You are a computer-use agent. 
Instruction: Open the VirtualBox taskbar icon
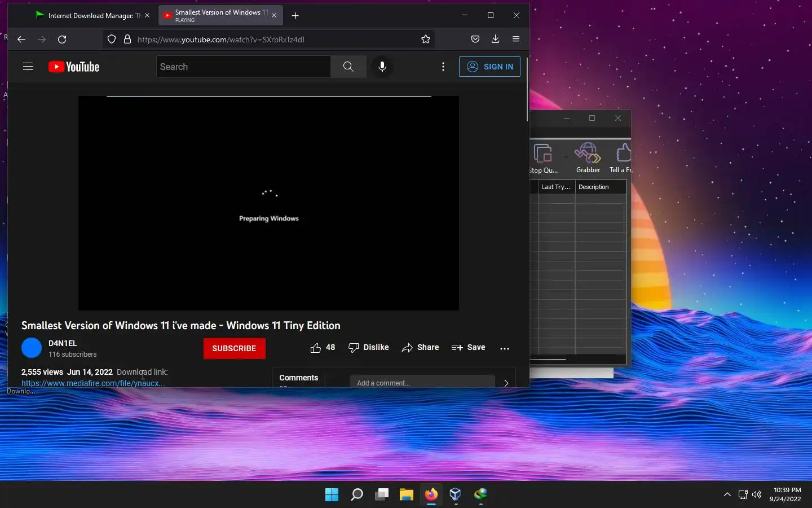click(x=456, y=494)
